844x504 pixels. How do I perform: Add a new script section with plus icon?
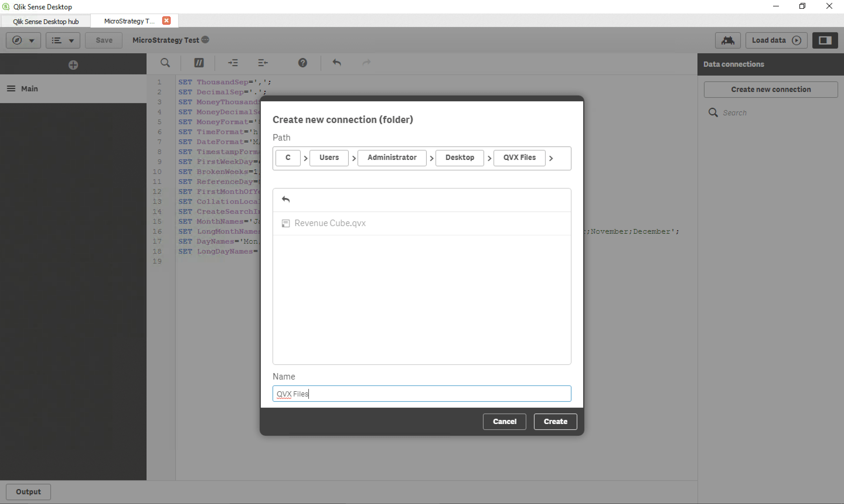pyautogui.click(x=73, y=65)
